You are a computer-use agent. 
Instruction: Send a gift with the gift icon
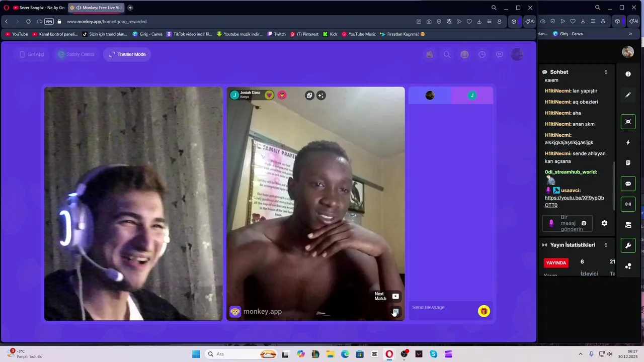(x=484, y=311)
